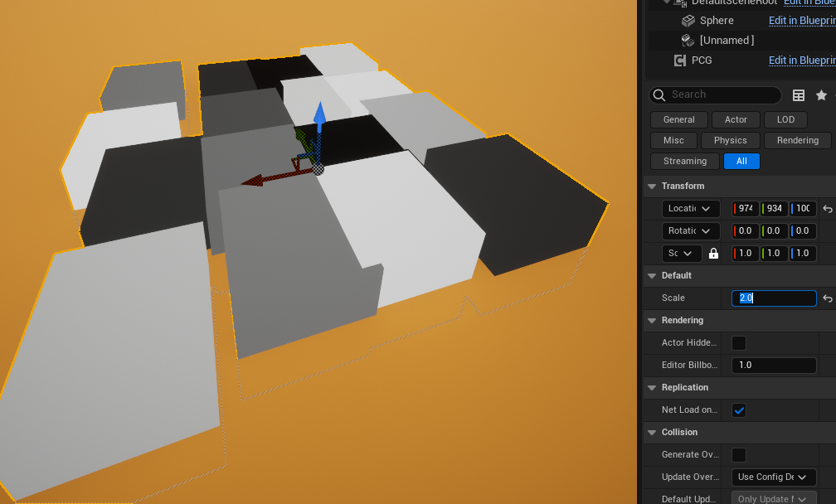Click the Scale X value field
This screenshot has height=504, width=836.
pyautogui.click(x=746, y=254)
